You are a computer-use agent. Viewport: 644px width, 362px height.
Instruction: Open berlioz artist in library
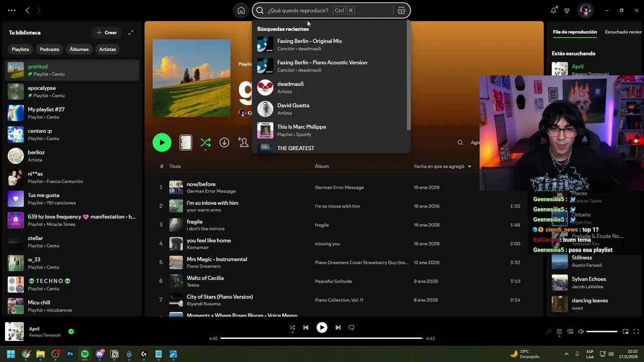[x=72, y=156]
